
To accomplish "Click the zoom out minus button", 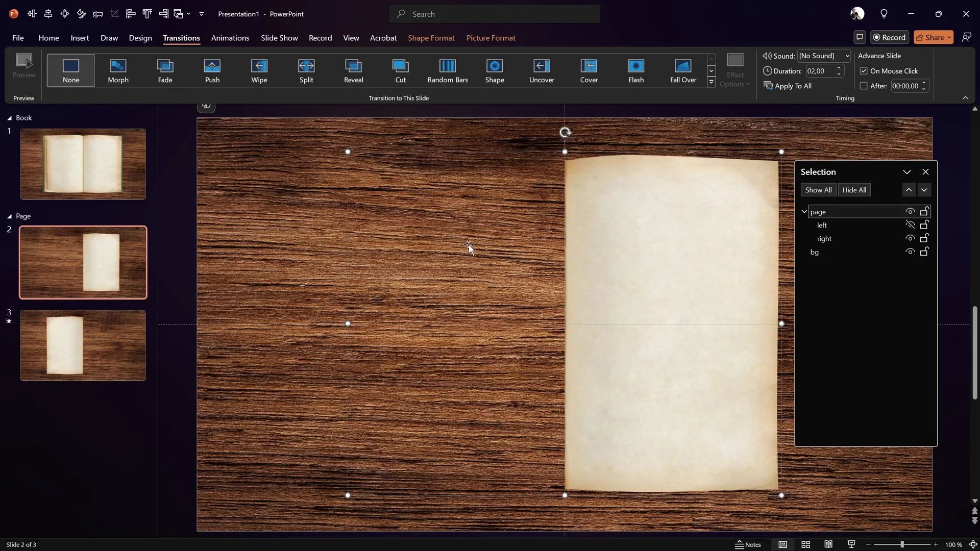I will tap(868, 544).
